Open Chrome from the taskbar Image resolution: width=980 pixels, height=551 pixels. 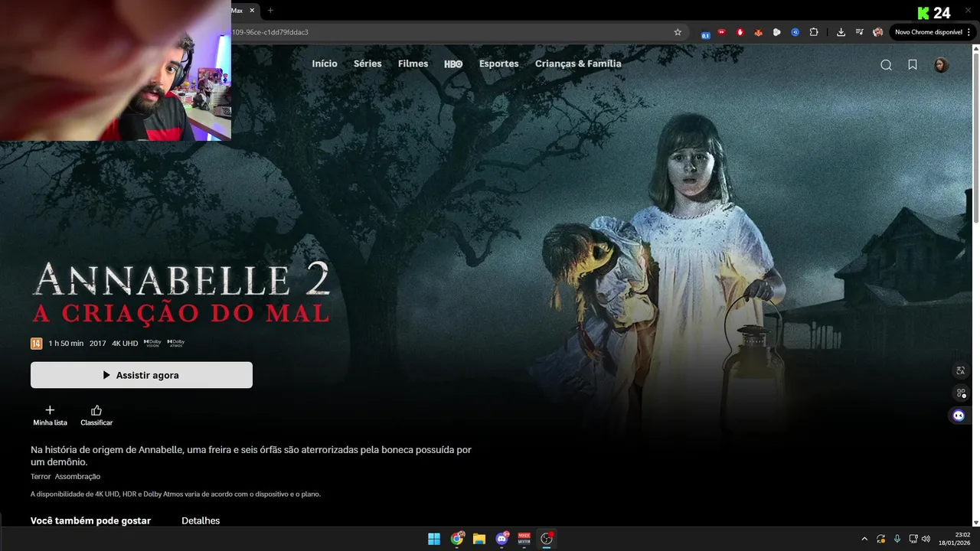(457, 539)
